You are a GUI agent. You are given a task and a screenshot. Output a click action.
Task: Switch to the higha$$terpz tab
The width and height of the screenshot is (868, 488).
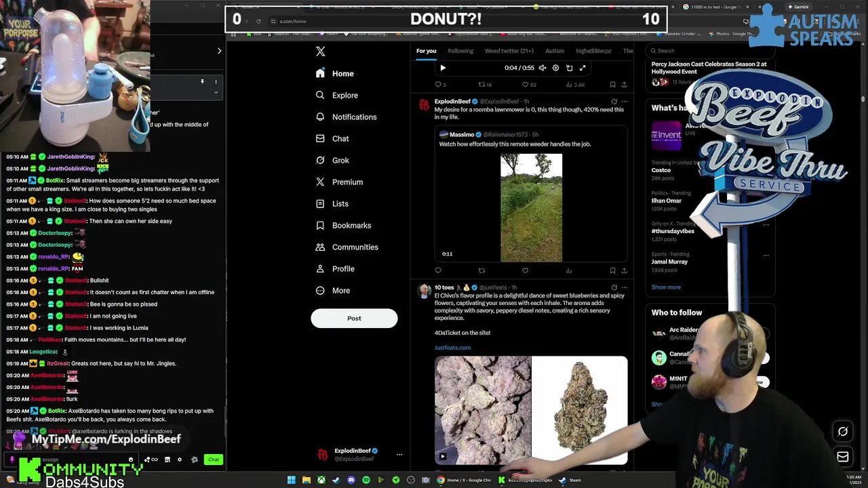point(593,51)
